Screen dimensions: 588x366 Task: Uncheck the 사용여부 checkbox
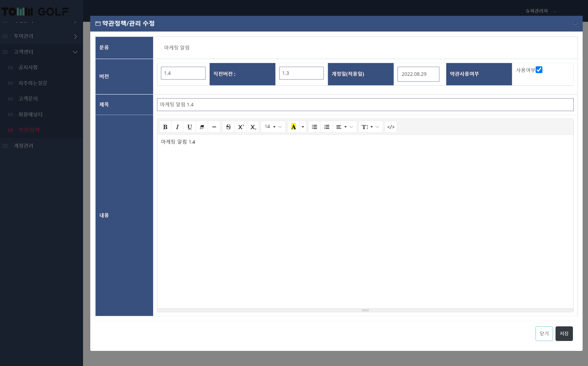539,70
